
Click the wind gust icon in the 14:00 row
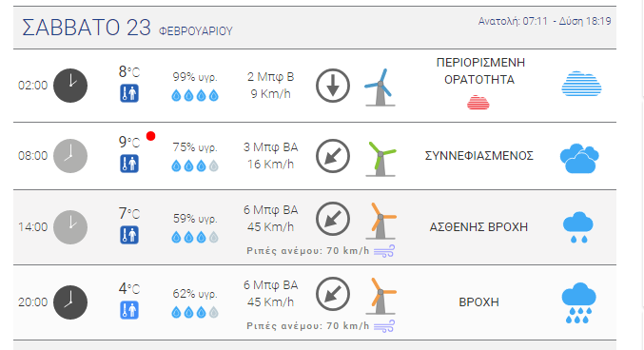tap(384, 250)
